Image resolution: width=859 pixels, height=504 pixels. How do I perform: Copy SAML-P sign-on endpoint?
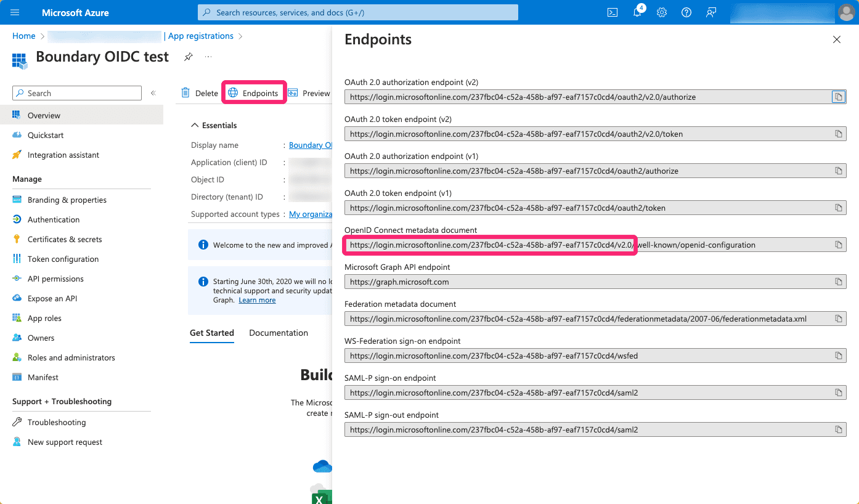point(838,392)
